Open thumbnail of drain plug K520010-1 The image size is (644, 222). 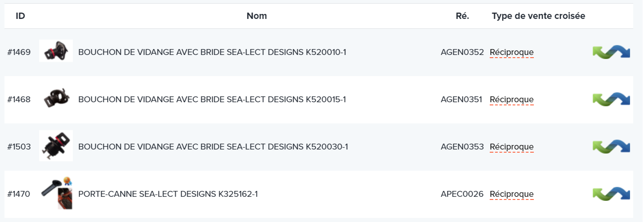(56, 51)
